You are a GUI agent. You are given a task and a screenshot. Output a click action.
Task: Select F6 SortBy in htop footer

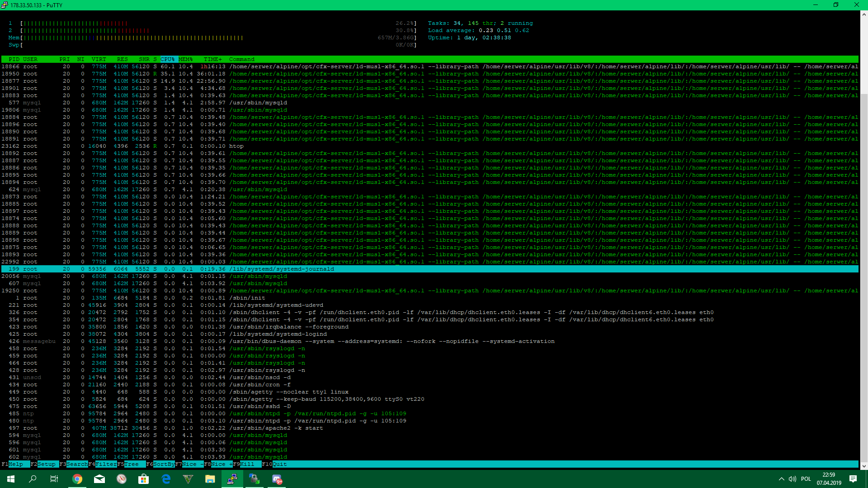[164, 464]
